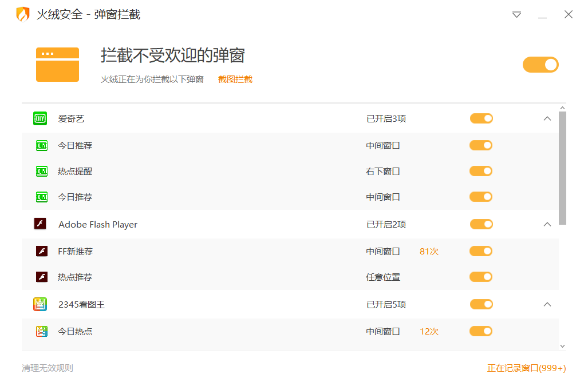The height and width of the screenshot is (386, 588).
Task: Select the 已开启5项 status text
Action: click(386, 304)
